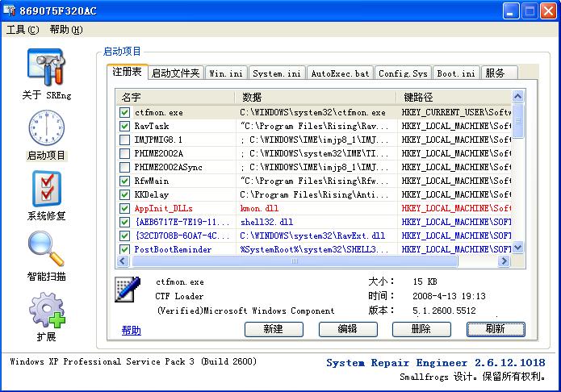Switch to the 服务 tab
Image resolution: width=561 pixels, height=392 pixels.
point(499,73)
